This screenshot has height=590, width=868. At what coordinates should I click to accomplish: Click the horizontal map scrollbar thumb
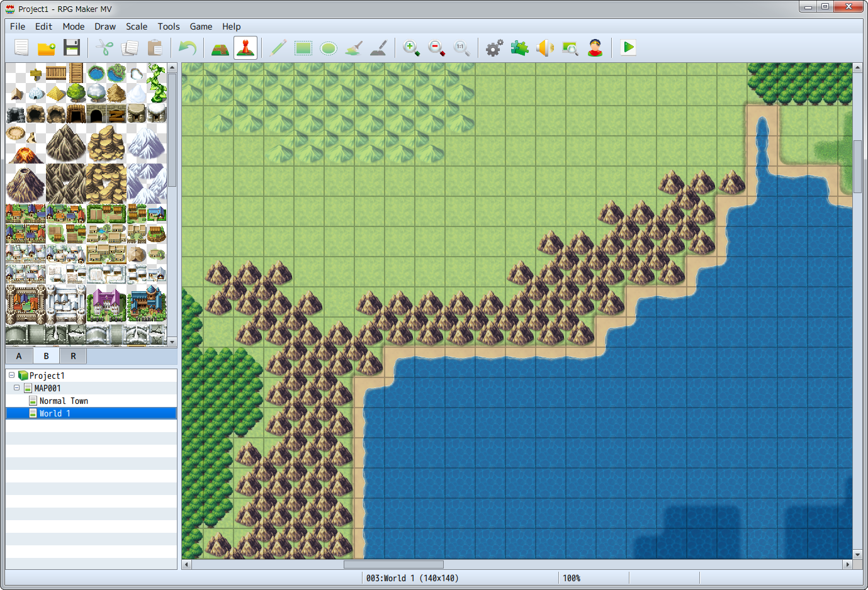pyautogui.click(x=393, y=564)
